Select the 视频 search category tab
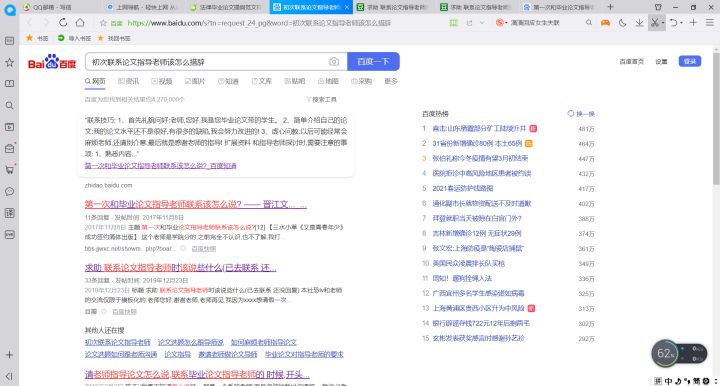The height and width of the screenshot is (386, 720). (x=162, y=81)
